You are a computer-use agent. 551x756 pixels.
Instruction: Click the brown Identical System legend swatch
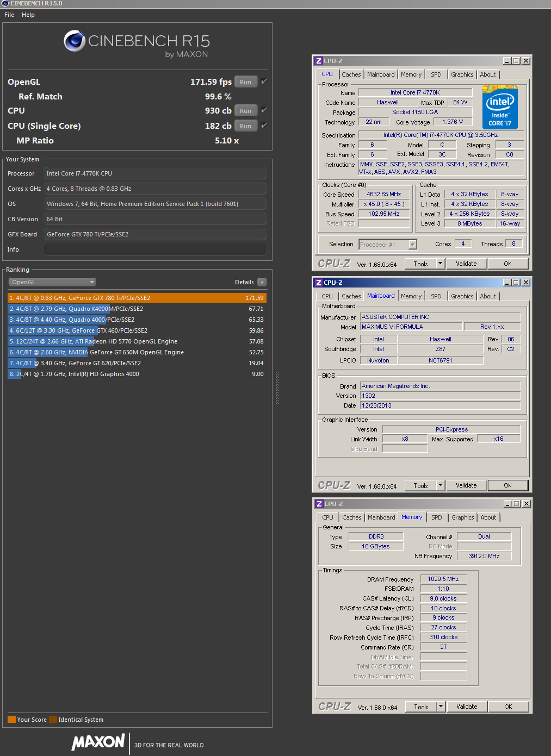click(x=53, y=719)
